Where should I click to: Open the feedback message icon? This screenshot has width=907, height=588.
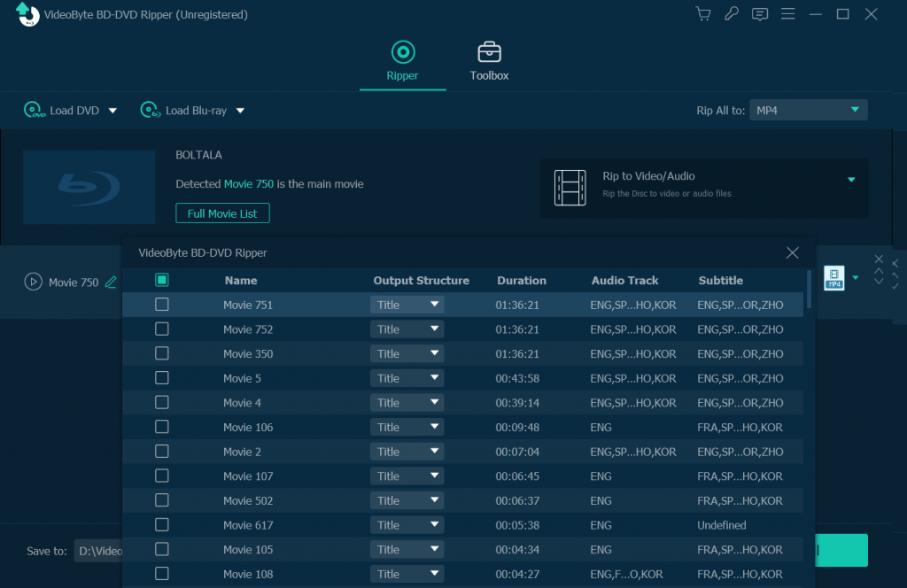coord(759,14)
